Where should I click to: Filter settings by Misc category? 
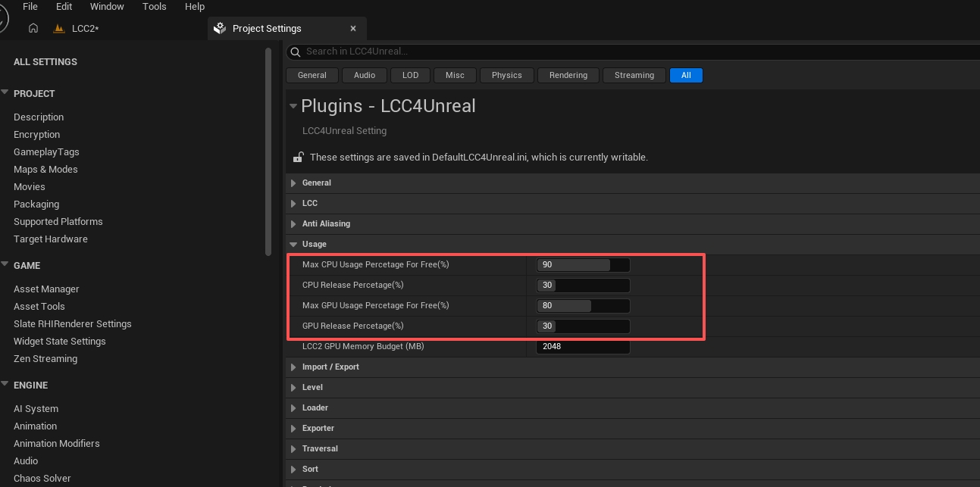(x=455, y=75)
